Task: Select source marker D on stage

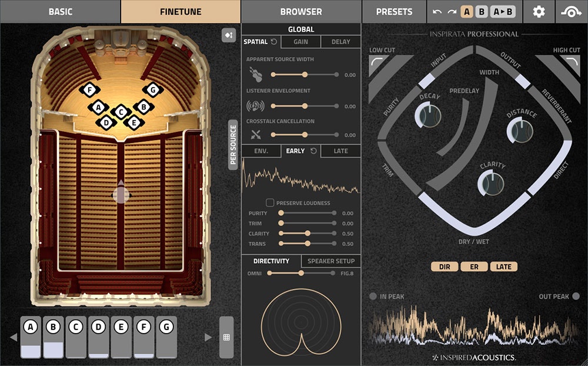Action: (106, 122)
